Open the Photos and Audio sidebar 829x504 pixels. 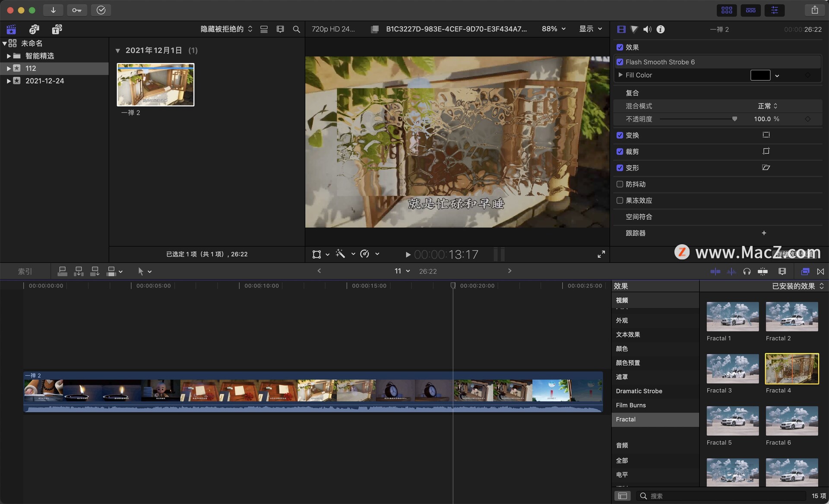click(34, 29)
